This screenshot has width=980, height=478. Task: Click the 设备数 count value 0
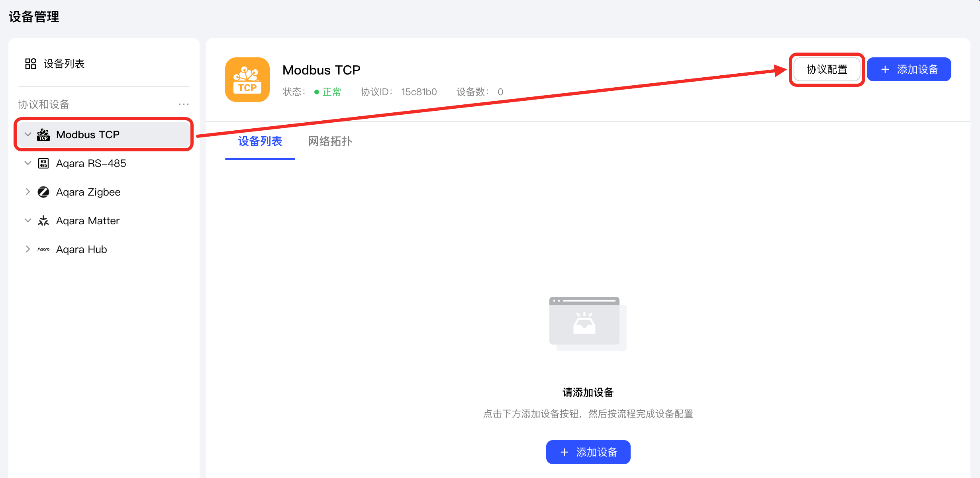[x=500, y=92]
